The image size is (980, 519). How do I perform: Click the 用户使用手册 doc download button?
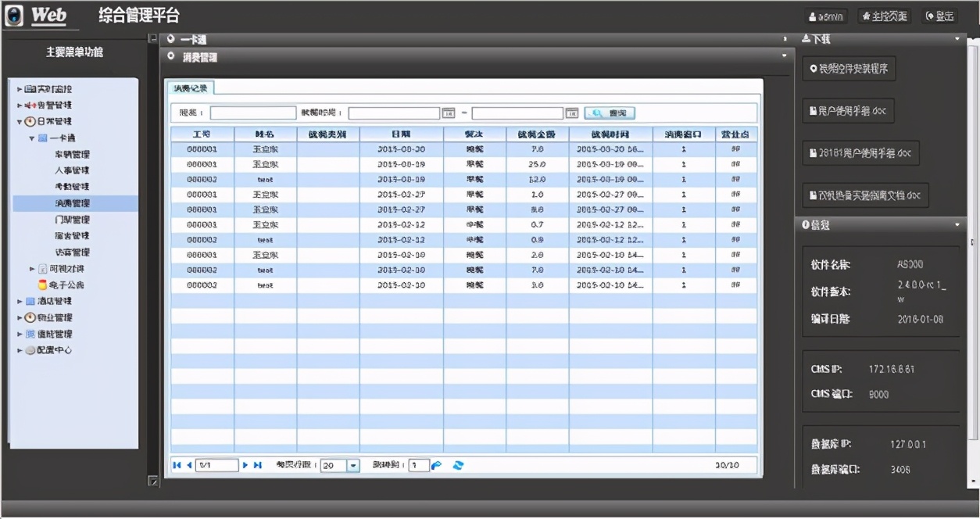coord(848,111)
